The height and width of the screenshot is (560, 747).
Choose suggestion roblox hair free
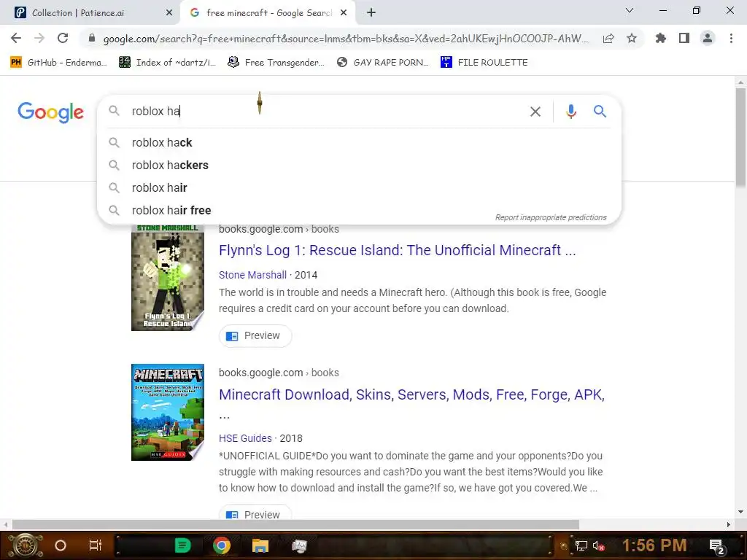[359, 210]
